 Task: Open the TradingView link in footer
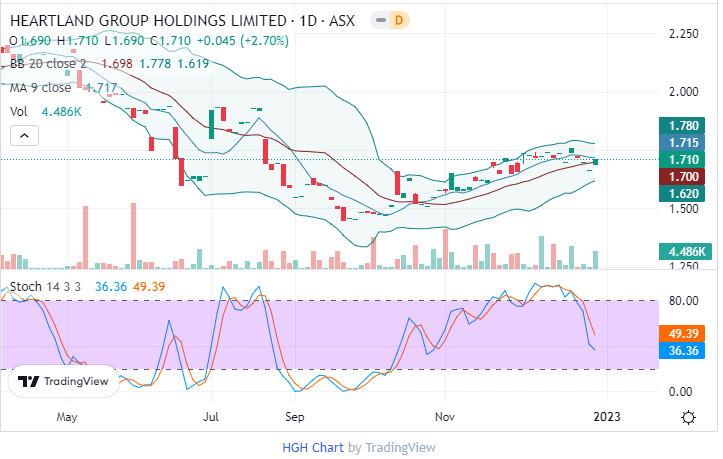[400, 447]
